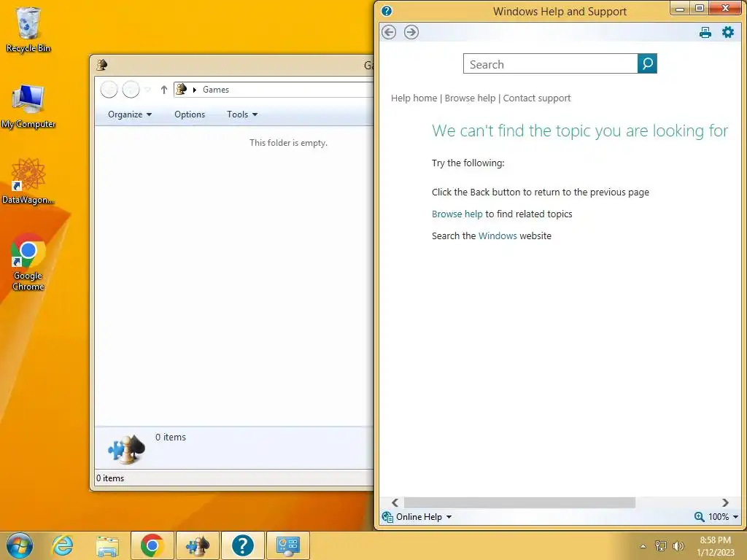Switch to Games window taskbar button
Screen dimensions: 747x560
pos(197,545)
